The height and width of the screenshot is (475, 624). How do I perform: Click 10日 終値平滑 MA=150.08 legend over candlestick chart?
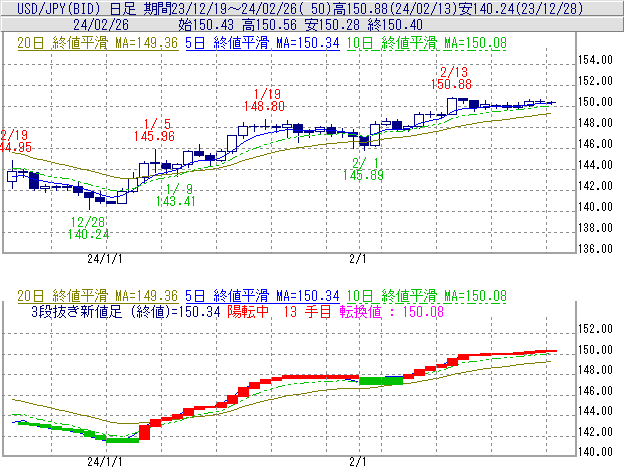pos(427,43)
